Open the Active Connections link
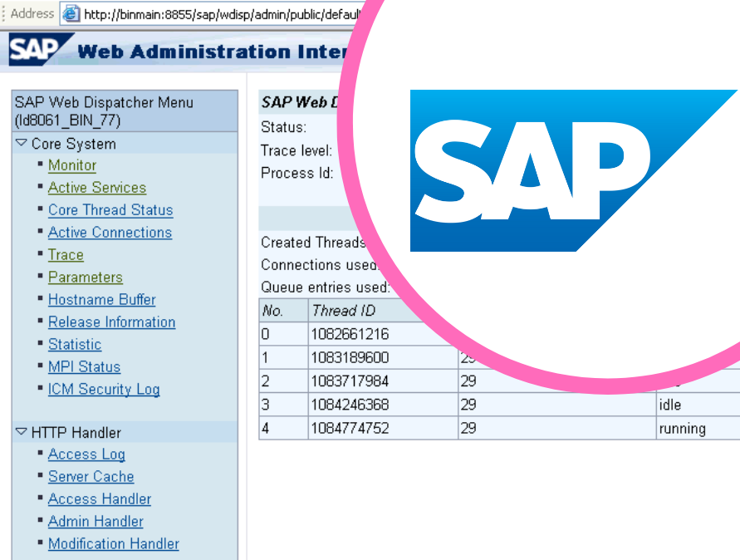 tap(110, 233)
